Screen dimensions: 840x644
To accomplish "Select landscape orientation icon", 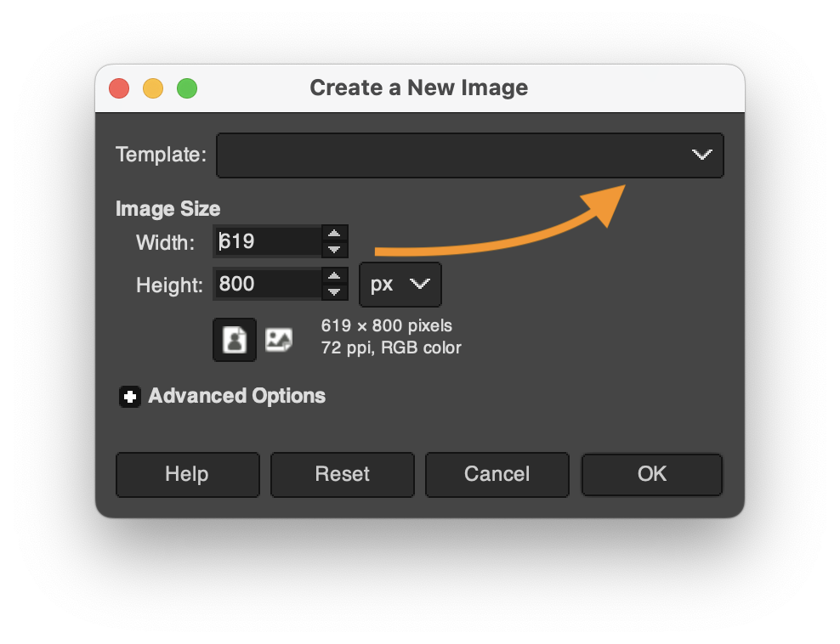I will click(278, 340).
